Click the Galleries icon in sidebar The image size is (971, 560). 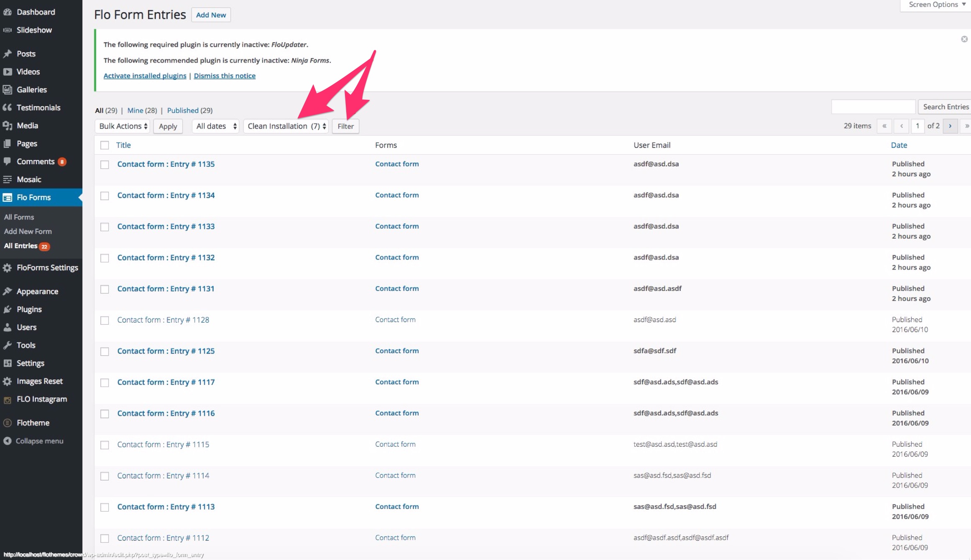tap(8, 89)
